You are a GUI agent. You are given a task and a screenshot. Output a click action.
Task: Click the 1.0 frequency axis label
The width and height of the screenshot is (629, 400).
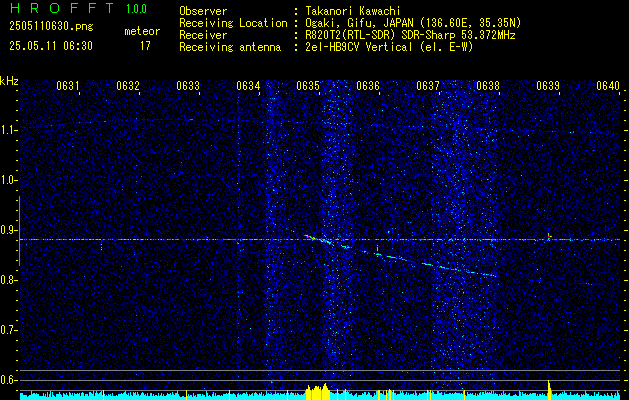[8, 181]
